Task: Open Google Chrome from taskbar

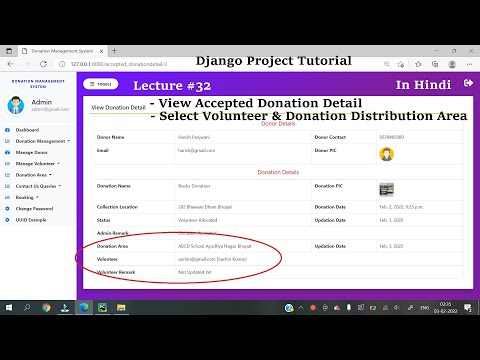Action: 46,307
